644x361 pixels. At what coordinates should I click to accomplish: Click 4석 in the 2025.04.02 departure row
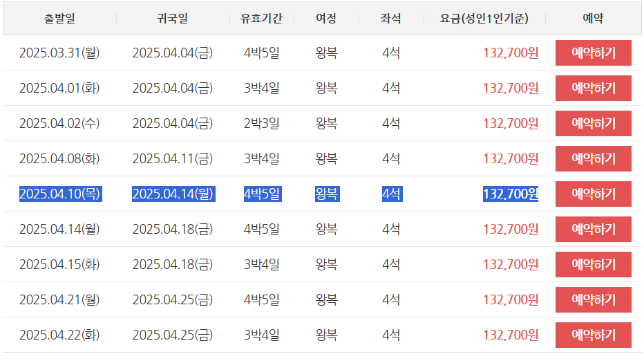point(391,123)
